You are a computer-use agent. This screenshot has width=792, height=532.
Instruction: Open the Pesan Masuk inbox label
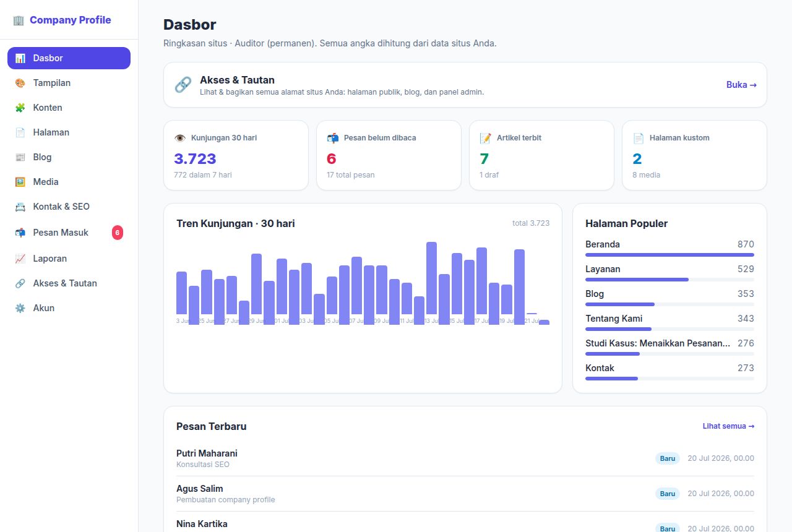tap(61, 233)
